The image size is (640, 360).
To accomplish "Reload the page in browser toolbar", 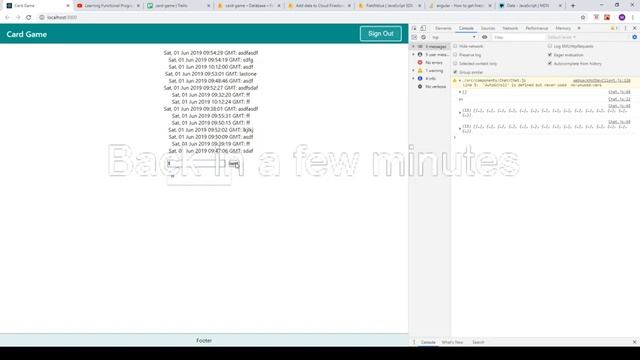I will (x=29, y=17).
